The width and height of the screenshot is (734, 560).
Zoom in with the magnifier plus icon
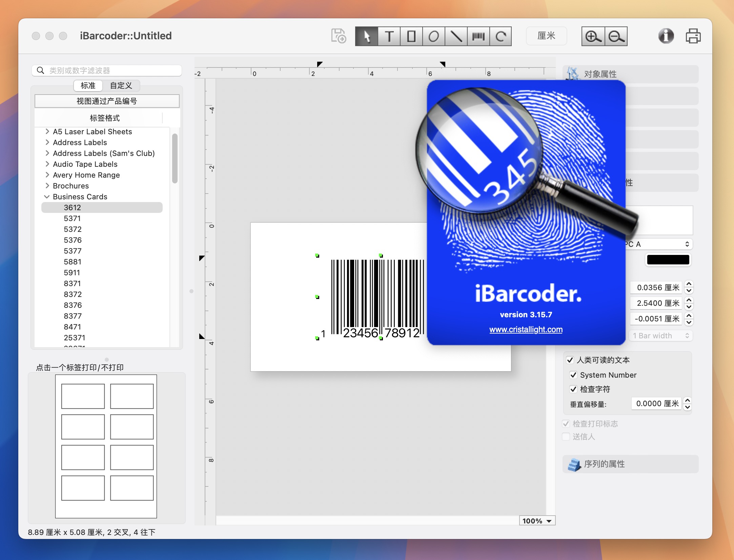[x=593, y=36]
